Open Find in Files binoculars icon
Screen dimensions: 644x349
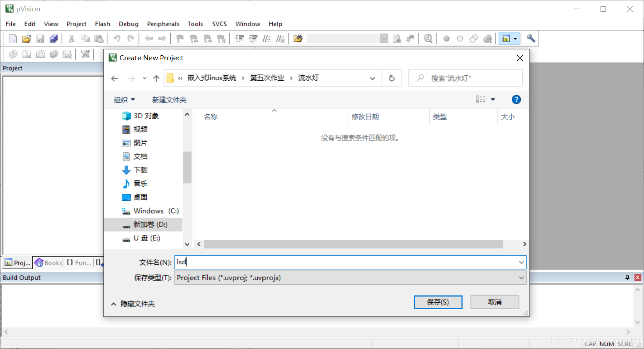click(298, 39)
